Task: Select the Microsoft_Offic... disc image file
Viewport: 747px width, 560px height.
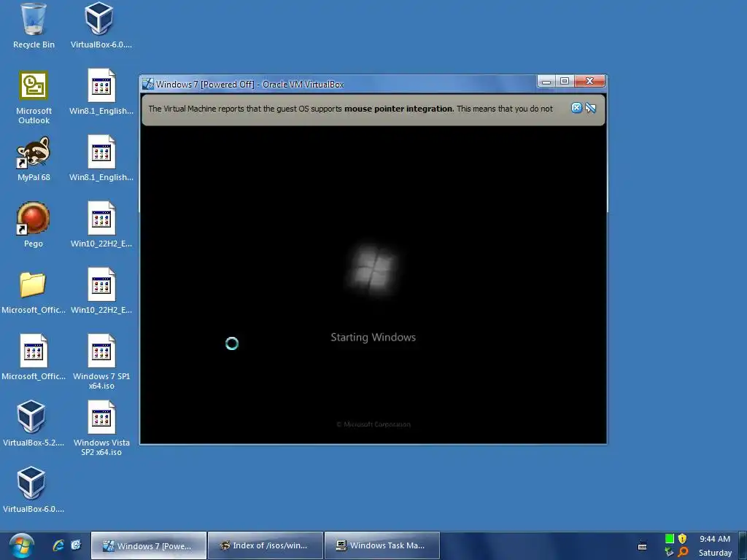Action: pos(34,357)
